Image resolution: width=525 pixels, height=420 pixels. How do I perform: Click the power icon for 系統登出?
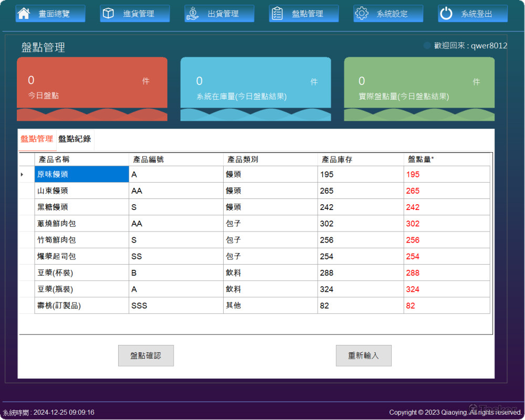pyautogui.click(x=446, y=14)
